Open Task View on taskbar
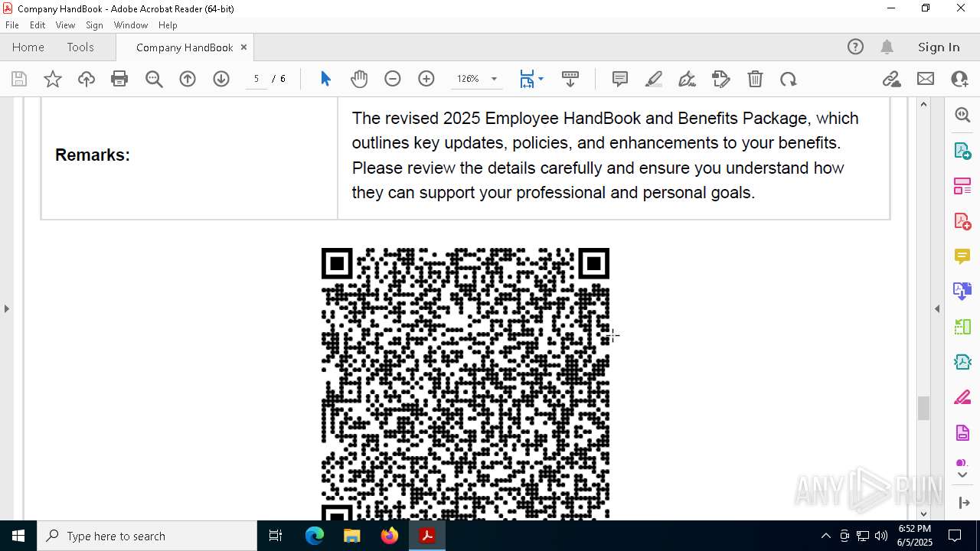 (276, 536)
